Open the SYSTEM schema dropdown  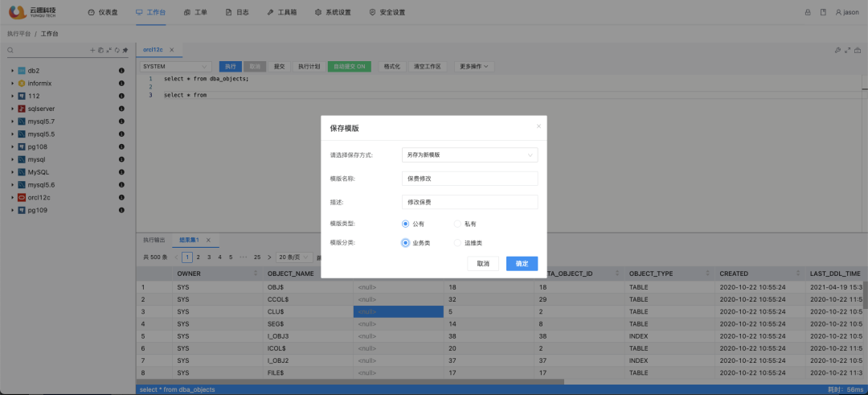pyautogui.click(x=176, y=67)
